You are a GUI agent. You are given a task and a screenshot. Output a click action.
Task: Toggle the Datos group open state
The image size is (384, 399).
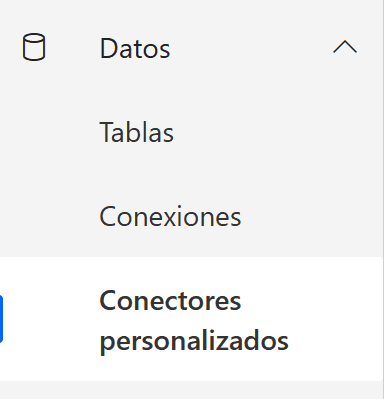coord(345,47)
